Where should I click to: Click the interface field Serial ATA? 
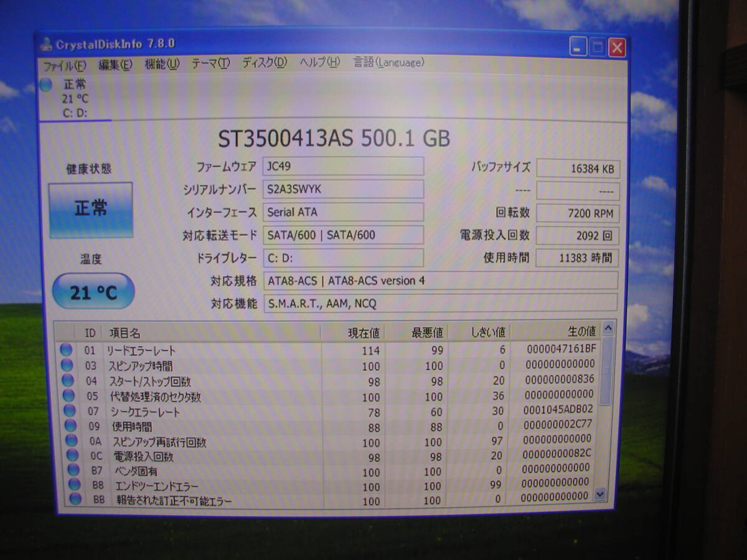[x=343, y=212]
